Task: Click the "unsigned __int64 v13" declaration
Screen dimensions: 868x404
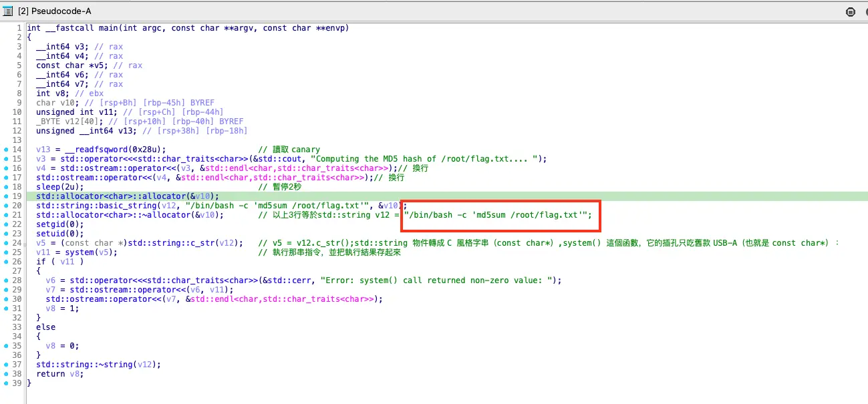Action: coord(86,131)
